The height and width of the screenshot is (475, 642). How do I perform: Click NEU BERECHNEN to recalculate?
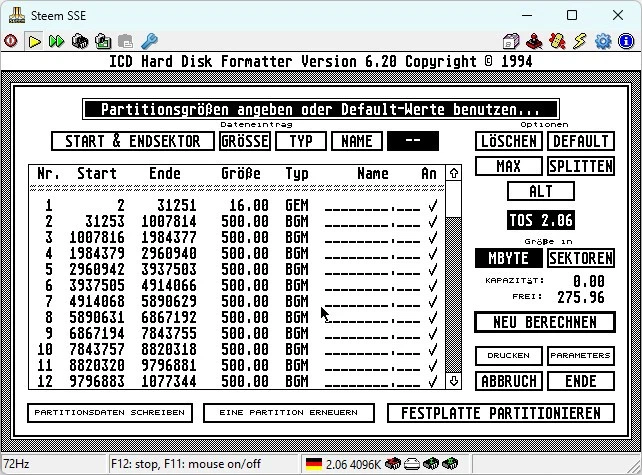pos(545,322)
